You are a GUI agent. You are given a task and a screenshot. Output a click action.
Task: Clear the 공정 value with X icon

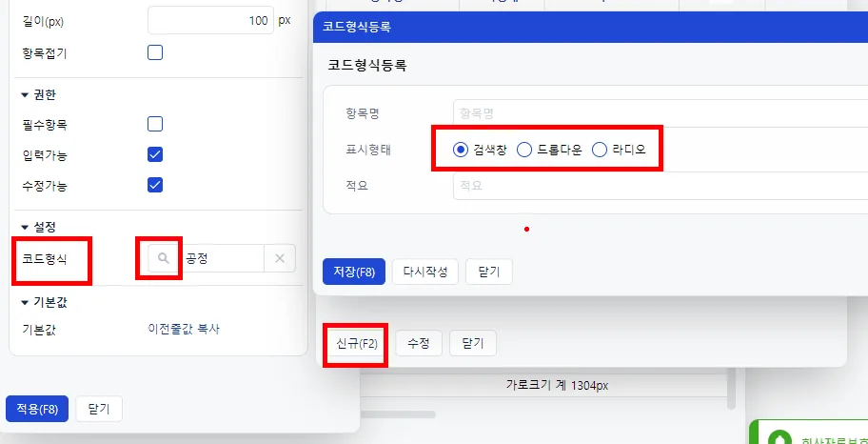[280, 258]
